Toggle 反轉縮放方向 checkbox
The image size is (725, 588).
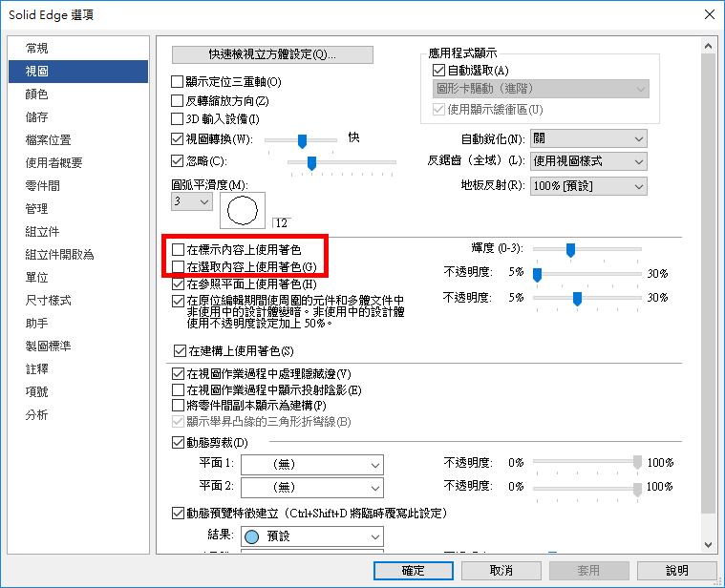pos(177,100)
